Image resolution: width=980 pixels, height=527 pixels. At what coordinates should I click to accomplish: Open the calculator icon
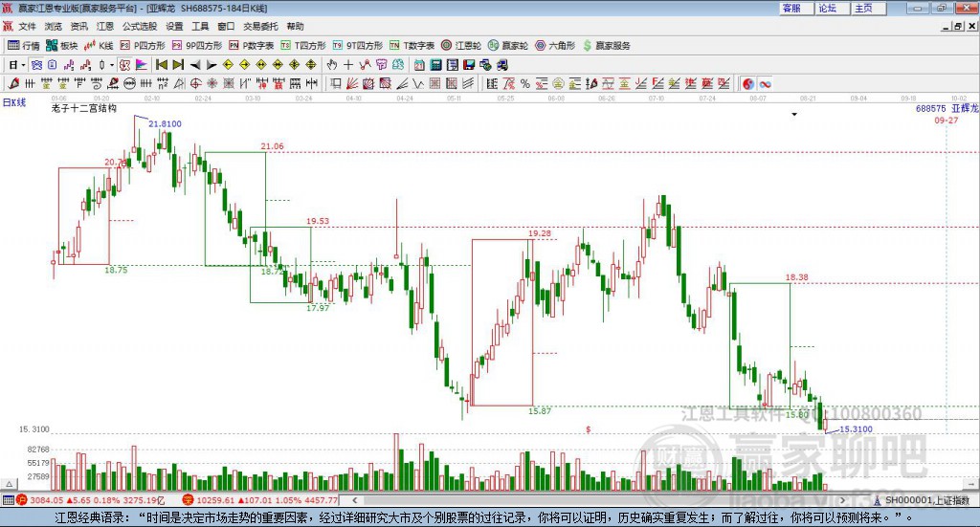point(435,65)
